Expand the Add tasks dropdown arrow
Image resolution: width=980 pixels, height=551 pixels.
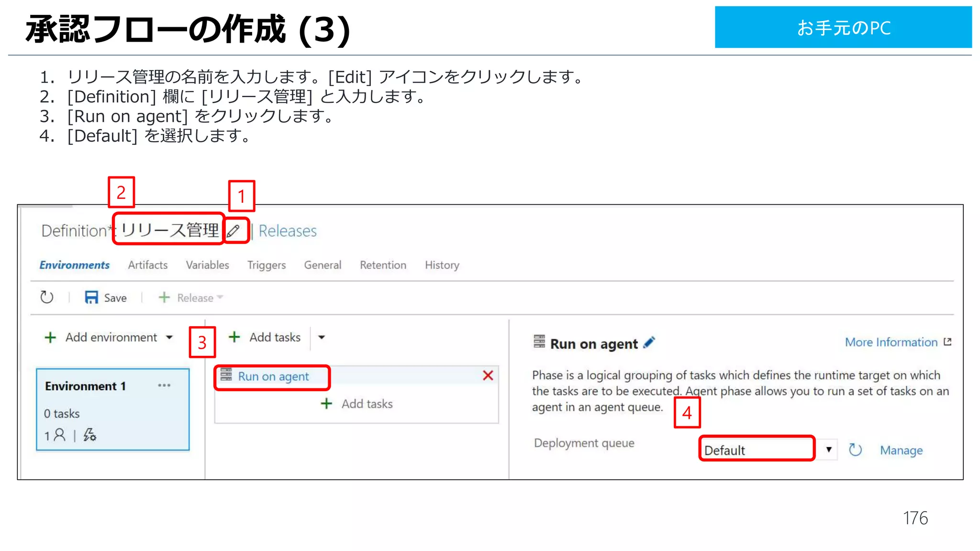322,337
